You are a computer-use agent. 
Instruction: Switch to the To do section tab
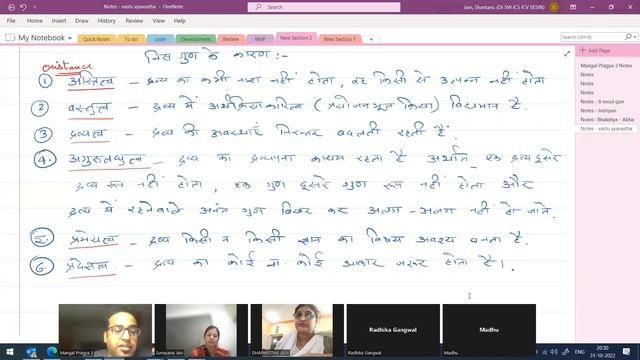click(x=131, y=39)
